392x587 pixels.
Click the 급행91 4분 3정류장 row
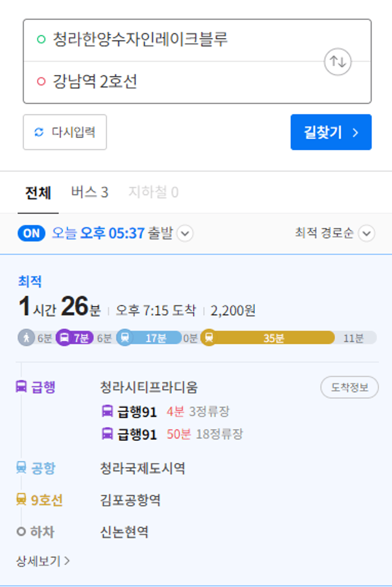click(x=166, y=411)
